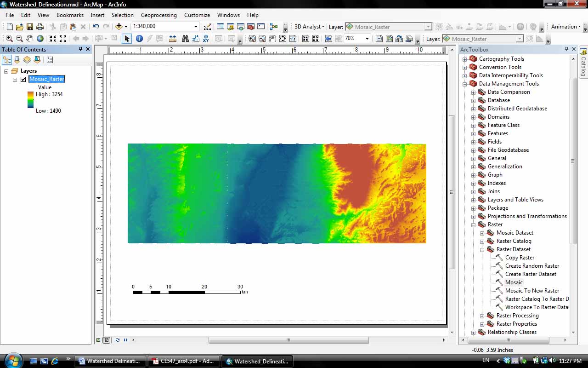Open the Find binoculars tool
The height and width of the screenshot is (368, 588).
[x=185, y=39]
